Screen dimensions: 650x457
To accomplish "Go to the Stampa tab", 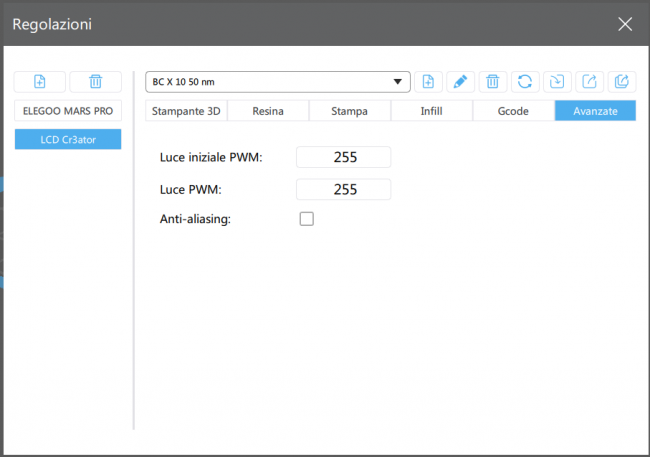I will click(x=349, y=111).
